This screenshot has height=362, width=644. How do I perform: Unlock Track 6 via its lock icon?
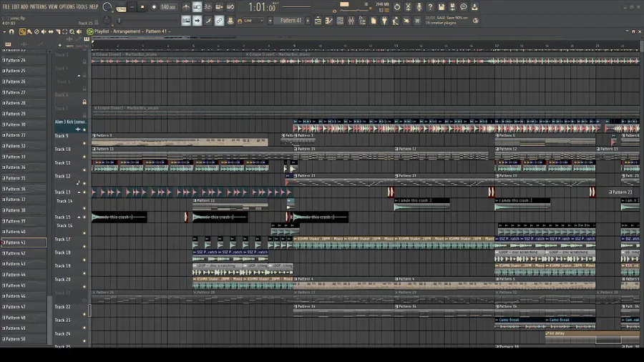point(84,102)
